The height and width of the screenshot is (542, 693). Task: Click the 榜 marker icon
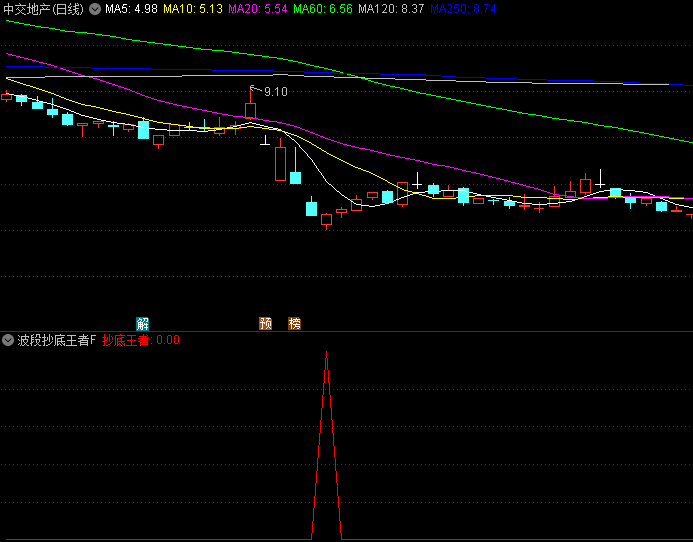tap(294, 324)
